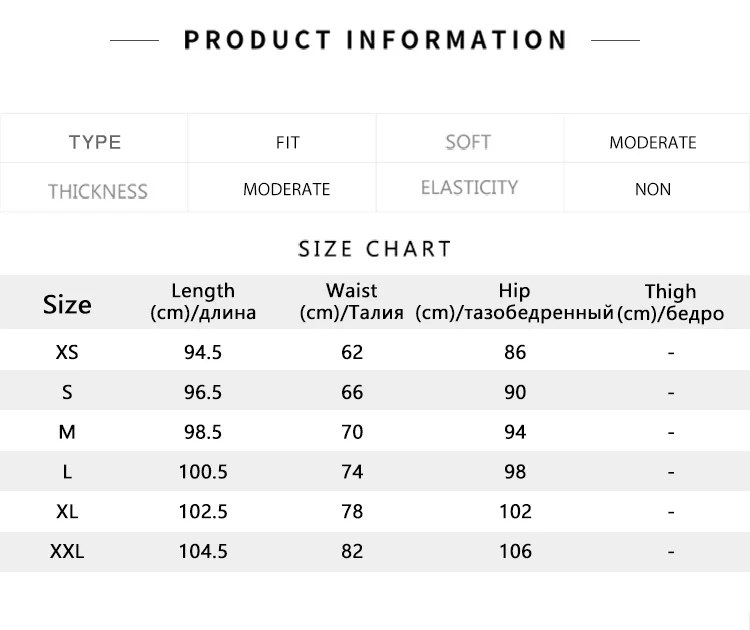Select the Hip (cm) column header
The width and height of the screenshot is (750, 630).
point(514,302)
